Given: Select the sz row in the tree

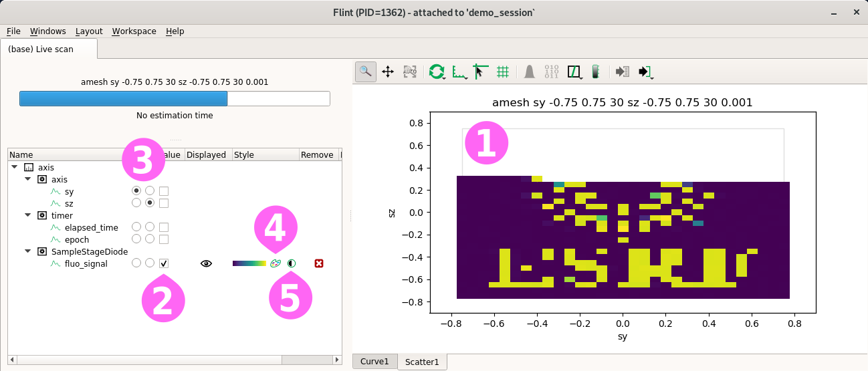Looking at the screenshot, I should [175, 203].
